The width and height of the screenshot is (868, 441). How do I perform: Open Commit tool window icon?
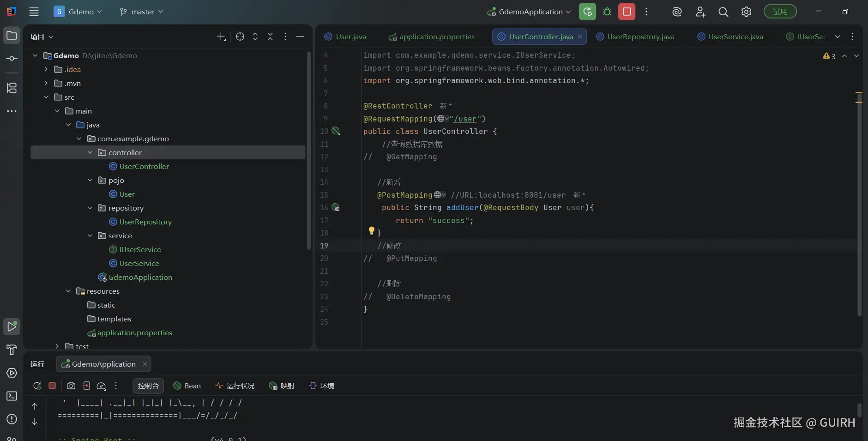12,59
